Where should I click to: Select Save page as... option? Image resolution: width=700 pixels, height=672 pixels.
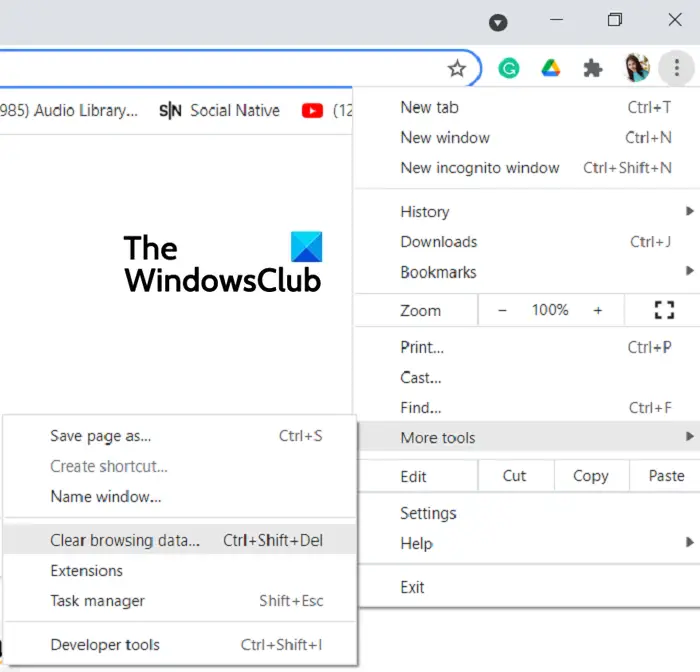[180, 436]
